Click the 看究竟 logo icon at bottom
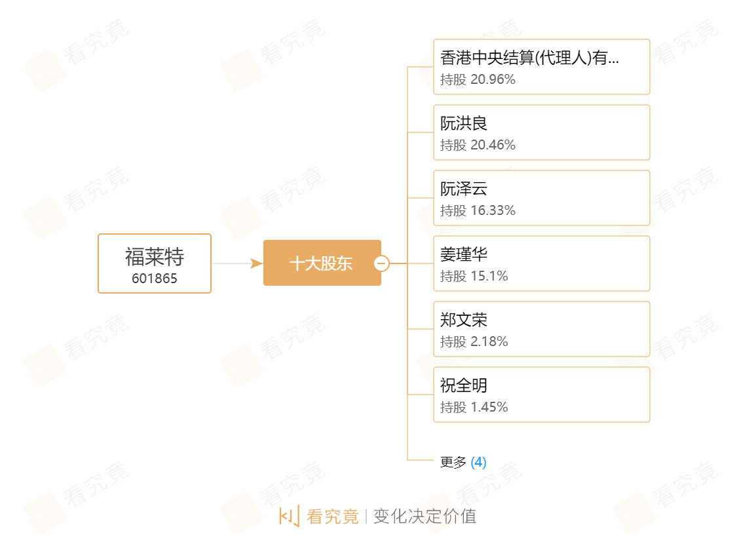The image size is (756, 544). [x=290, y=516]
